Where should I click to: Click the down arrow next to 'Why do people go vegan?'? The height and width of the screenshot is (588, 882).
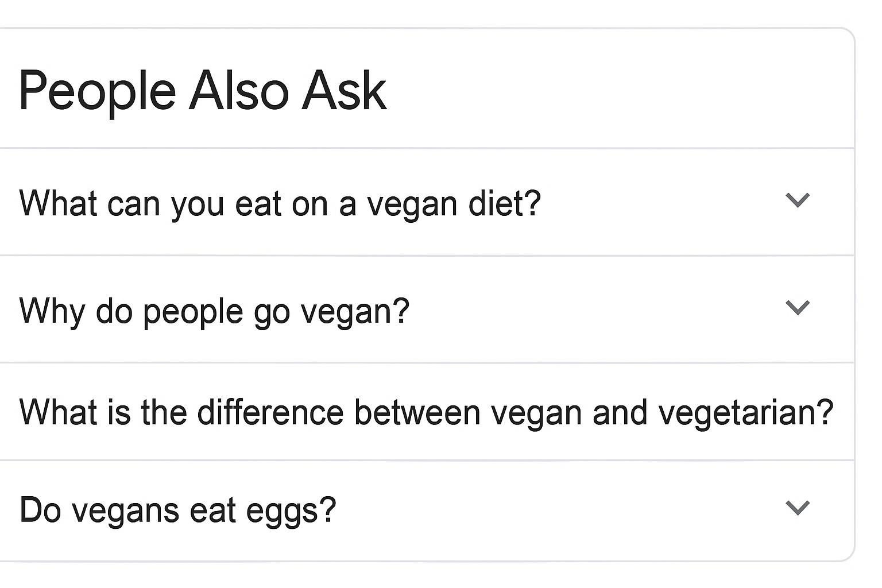pyautogui.click(x=797, y=308)
